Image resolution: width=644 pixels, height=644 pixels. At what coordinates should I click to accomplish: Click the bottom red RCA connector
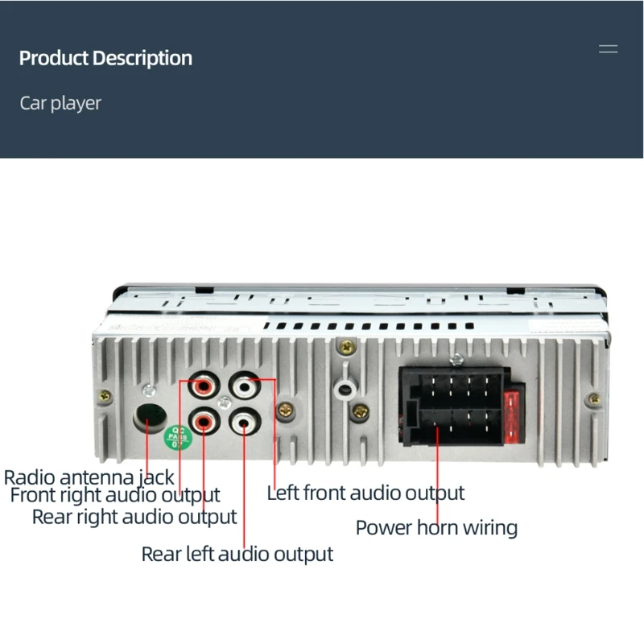[x=204, y=421]
